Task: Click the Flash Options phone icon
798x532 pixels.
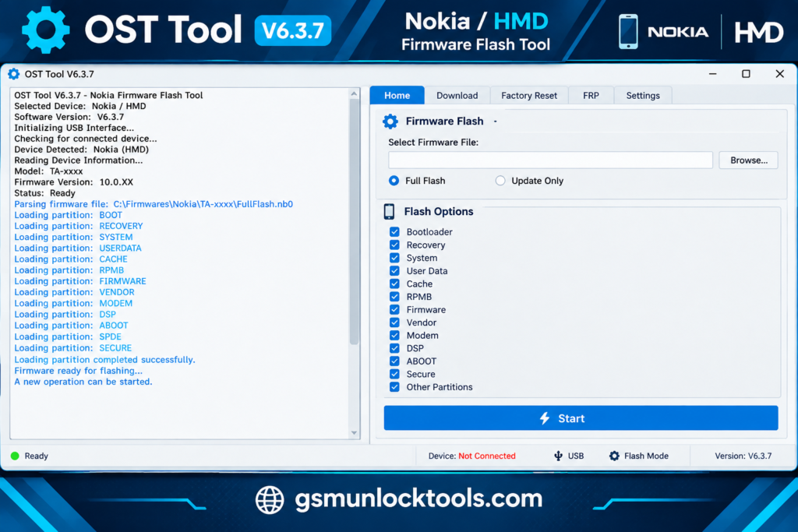Action: click(x=390, y=212)
